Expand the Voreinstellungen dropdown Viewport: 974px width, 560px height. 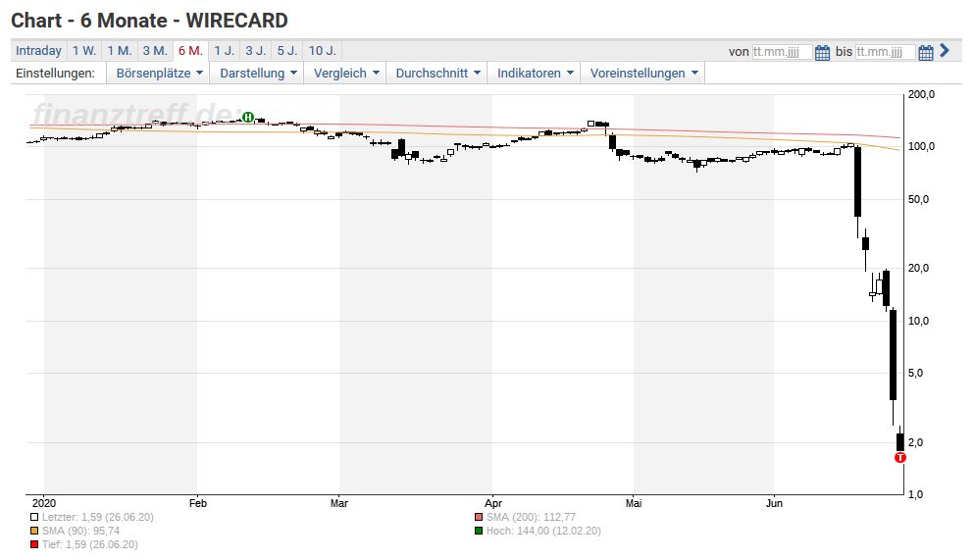pyautogui.click(x=643, y=74)
